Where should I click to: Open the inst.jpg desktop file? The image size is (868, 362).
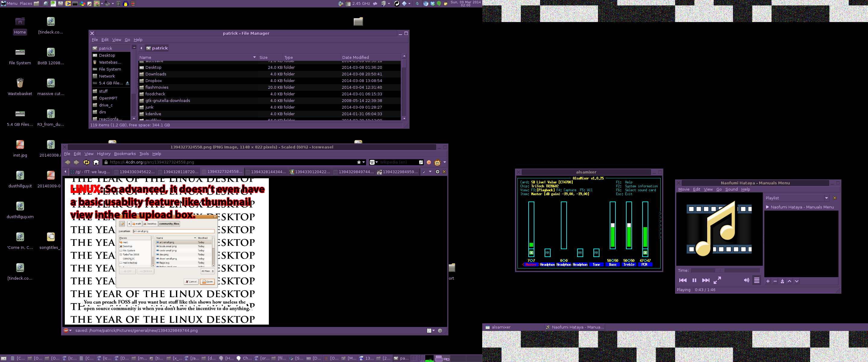point(20,149)
